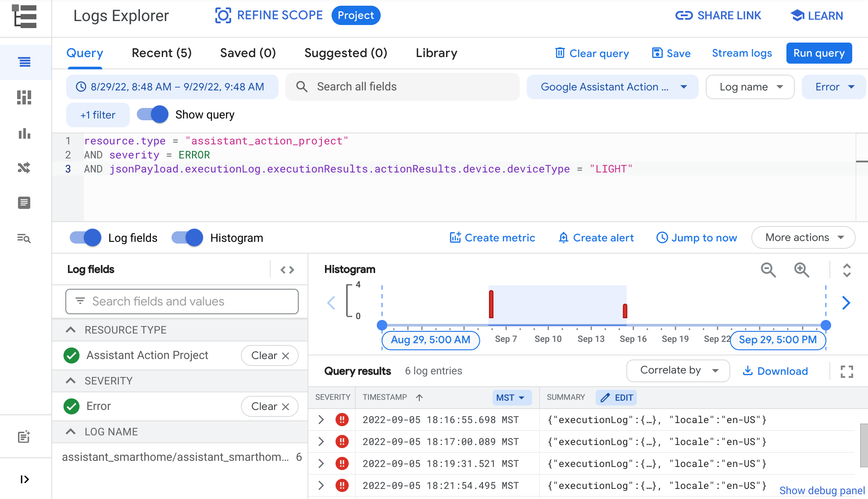The width and height of the screenshot is (868, 499).
Task: Click the Clear query button
Action: click(x=592, y=54)
